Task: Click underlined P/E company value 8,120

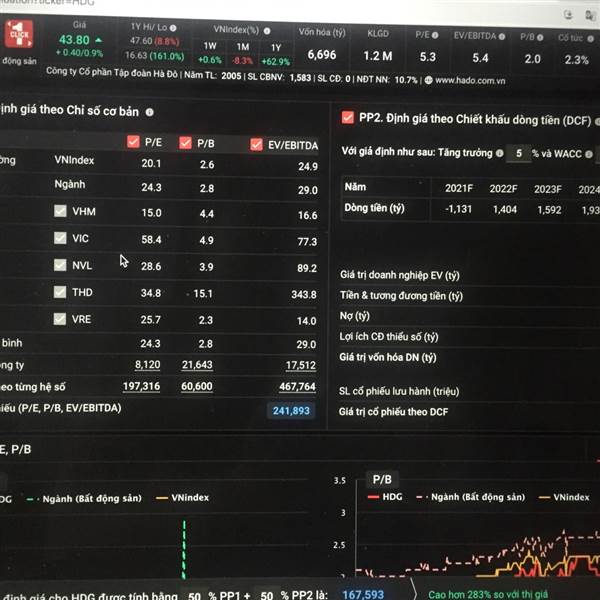Action: [147, 365]
